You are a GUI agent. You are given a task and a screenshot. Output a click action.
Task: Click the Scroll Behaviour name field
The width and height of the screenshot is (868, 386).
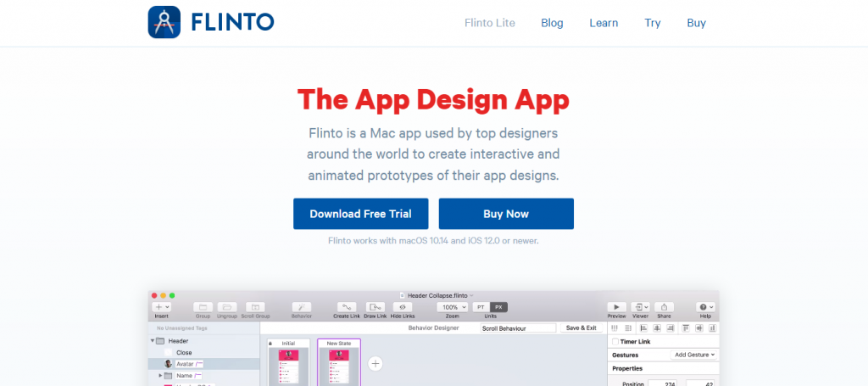tap(518, 327)
